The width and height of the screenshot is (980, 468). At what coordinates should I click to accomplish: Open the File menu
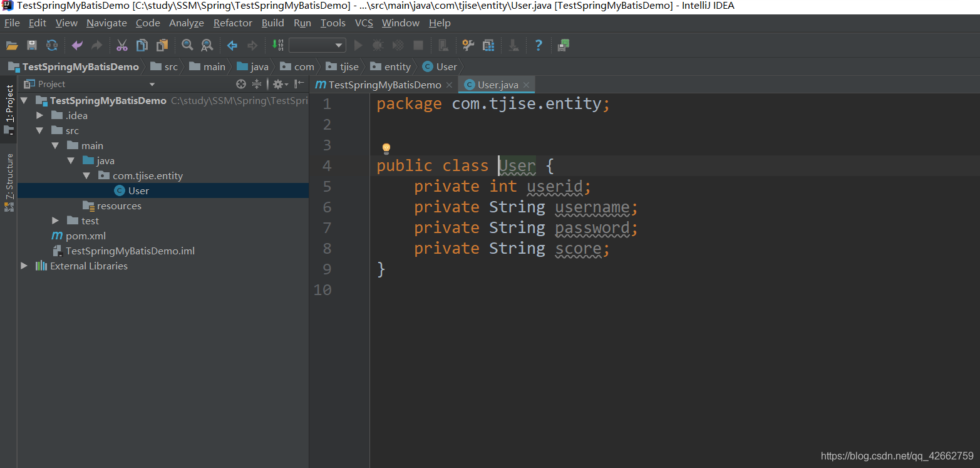[12, 23]
